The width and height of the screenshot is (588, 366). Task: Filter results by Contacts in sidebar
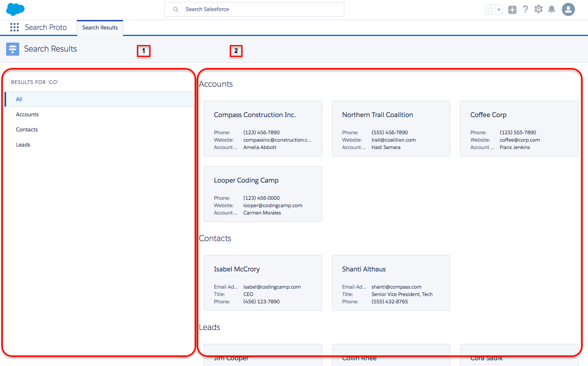(x=99, y=129)
